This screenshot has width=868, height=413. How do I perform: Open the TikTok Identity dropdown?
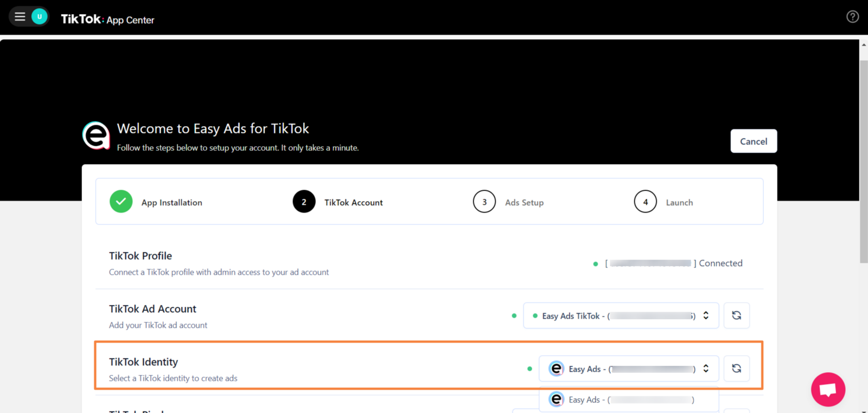pyautogui.click(x=629, y=369)
